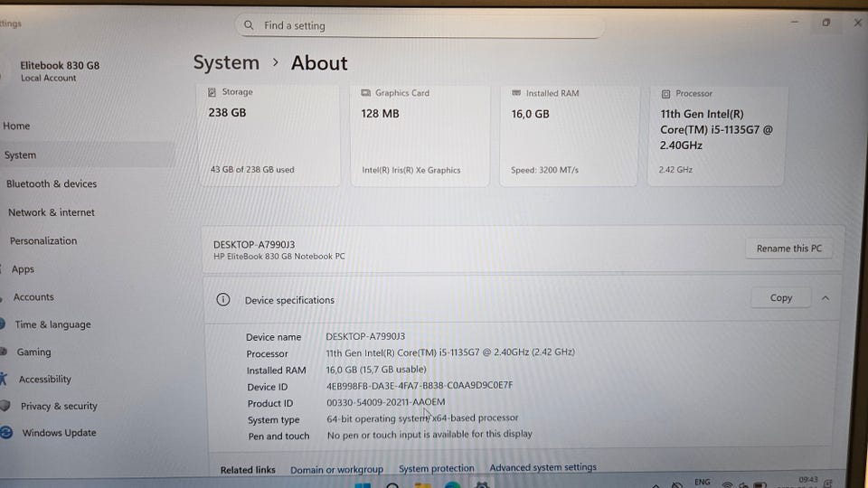Copy the device specifications
This screenshot has height=488, width=868.
[x=780, y=297]
